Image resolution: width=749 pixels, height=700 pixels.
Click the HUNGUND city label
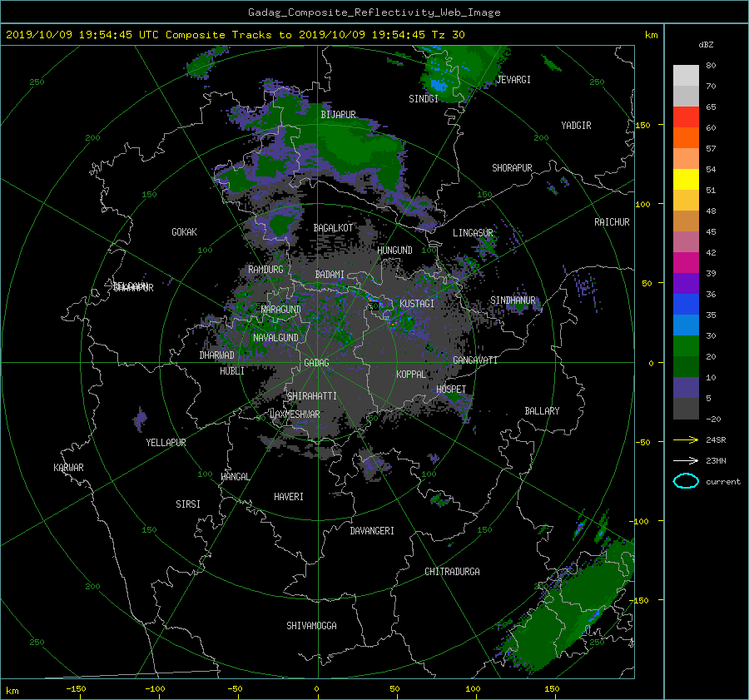(x=394, y=250)
